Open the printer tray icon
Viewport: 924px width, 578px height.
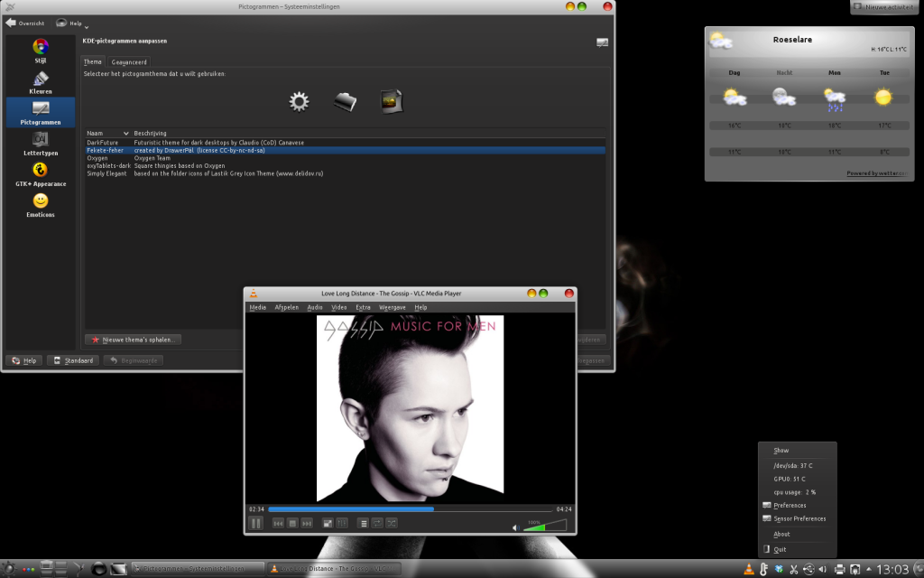(x=840, y=569)
